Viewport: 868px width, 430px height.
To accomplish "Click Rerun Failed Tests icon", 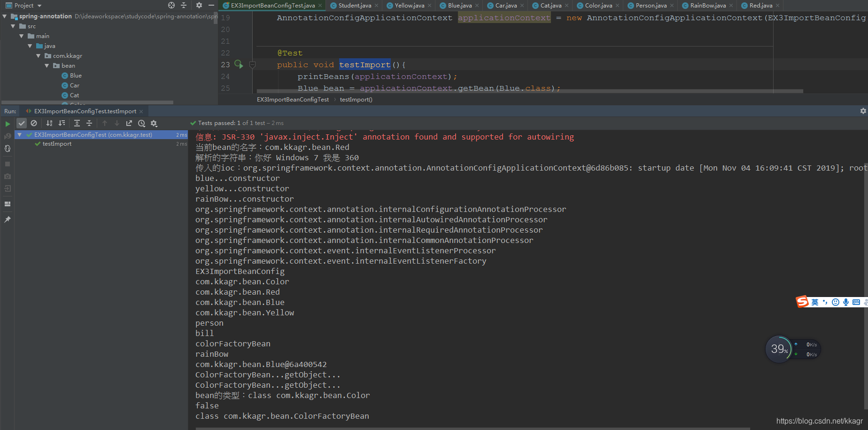I will click(8, 136).
